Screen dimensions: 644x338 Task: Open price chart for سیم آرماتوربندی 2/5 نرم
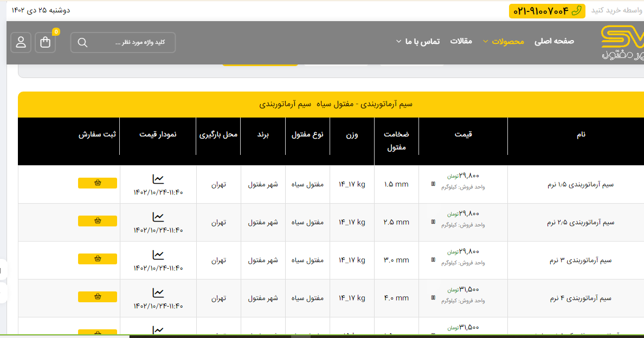point(158,217)
